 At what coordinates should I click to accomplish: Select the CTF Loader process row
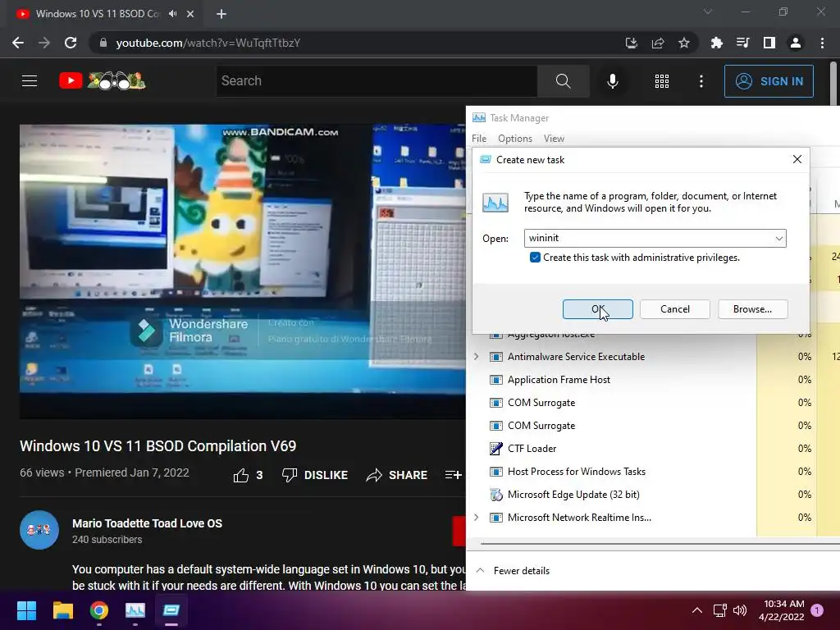coord(532,449)
